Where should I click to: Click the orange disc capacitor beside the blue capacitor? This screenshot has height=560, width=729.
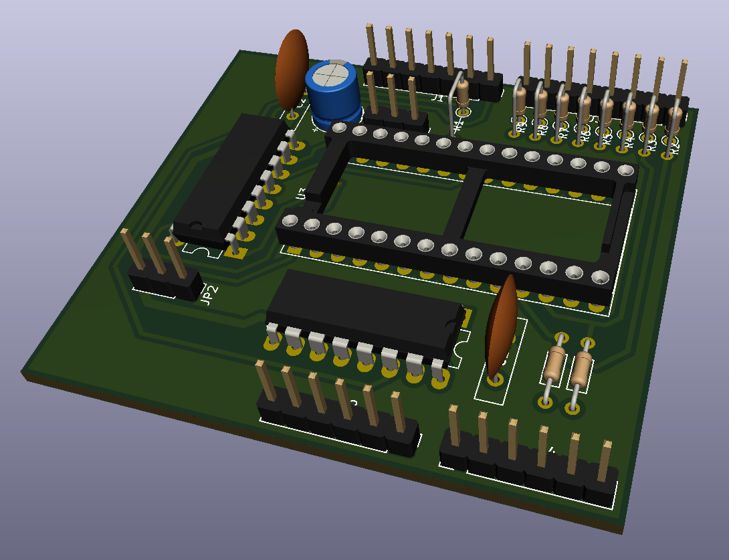[x=292, y=70]
